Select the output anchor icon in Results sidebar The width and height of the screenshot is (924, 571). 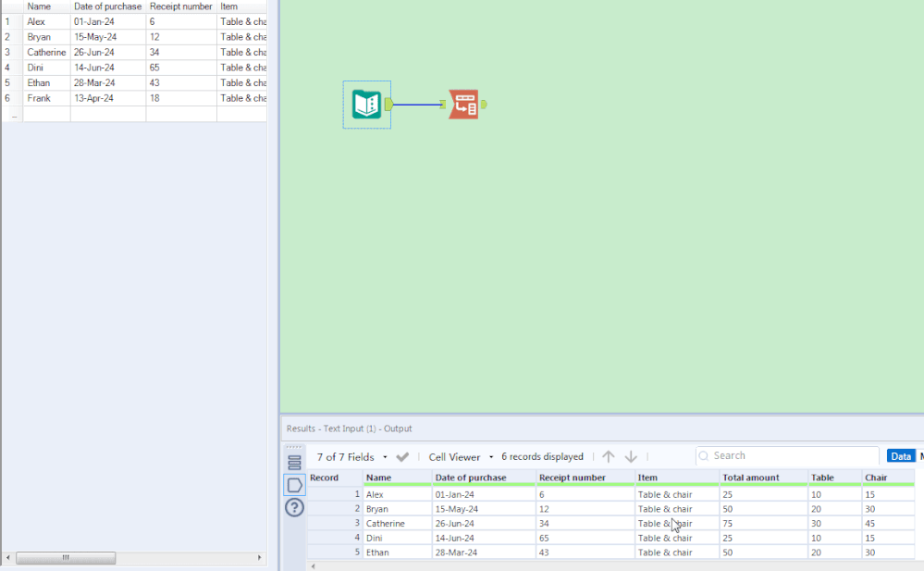[295, 486]
